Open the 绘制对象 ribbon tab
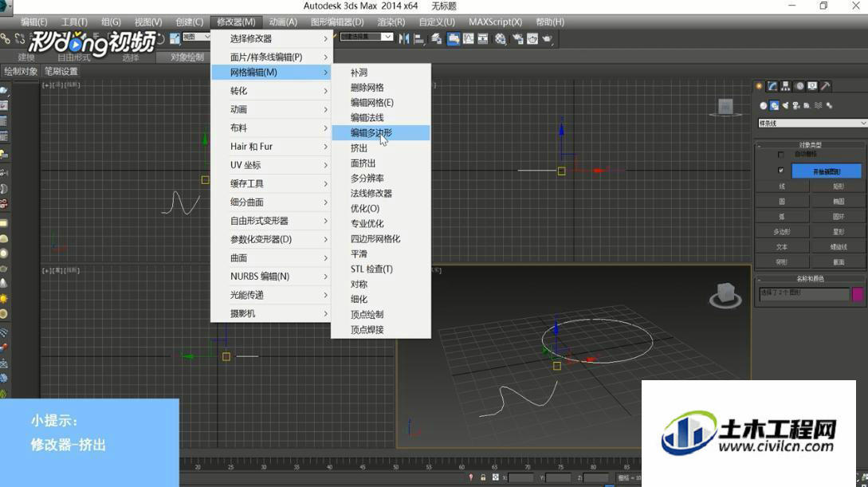868x487 pixels. (21, 72)
